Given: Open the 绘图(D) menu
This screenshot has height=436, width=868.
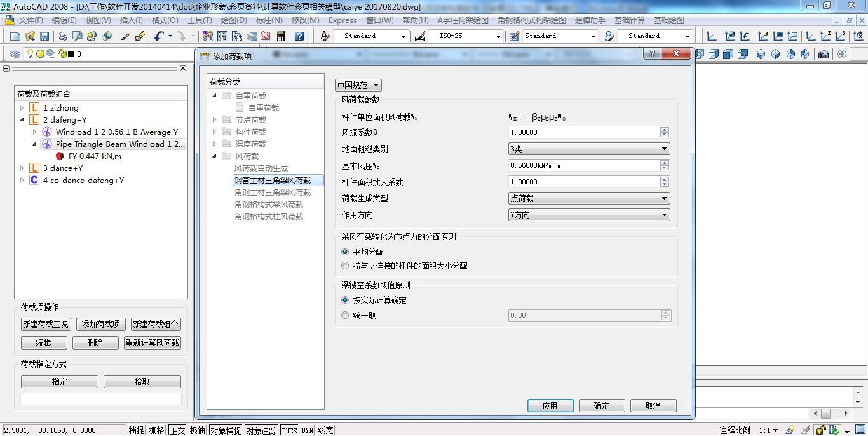Looking at the screenshot, I should pos(233,20).
